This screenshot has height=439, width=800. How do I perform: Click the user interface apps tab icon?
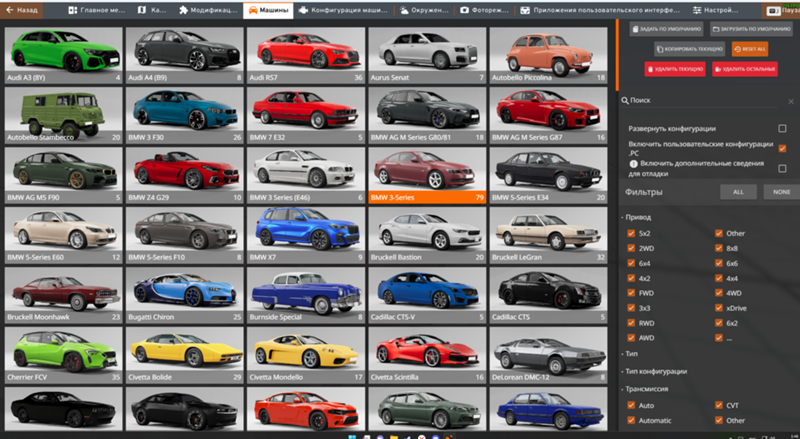(524, 10)
